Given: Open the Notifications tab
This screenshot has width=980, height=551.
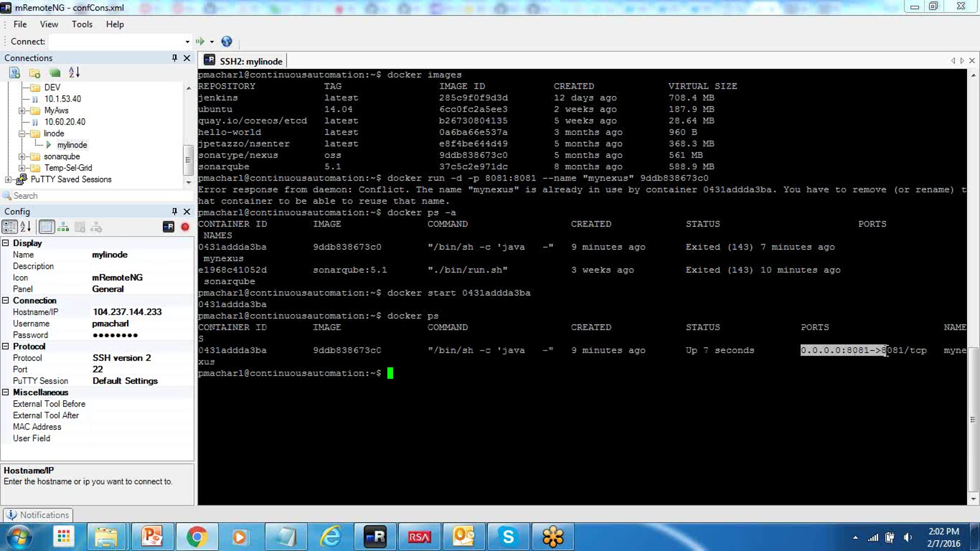Looking at the screenshot, I should pos(38,515).
